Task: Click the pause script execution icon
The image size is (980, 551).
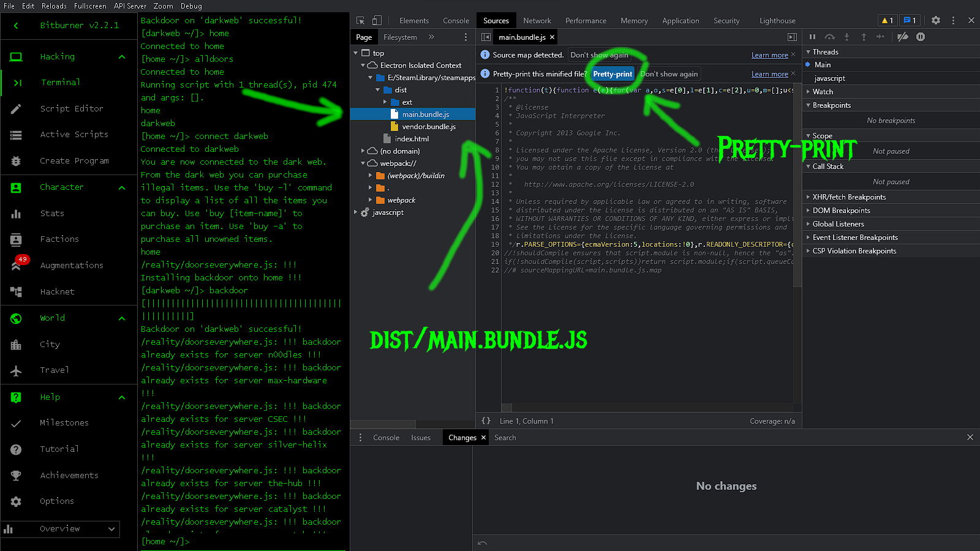Action: [812, 37]
